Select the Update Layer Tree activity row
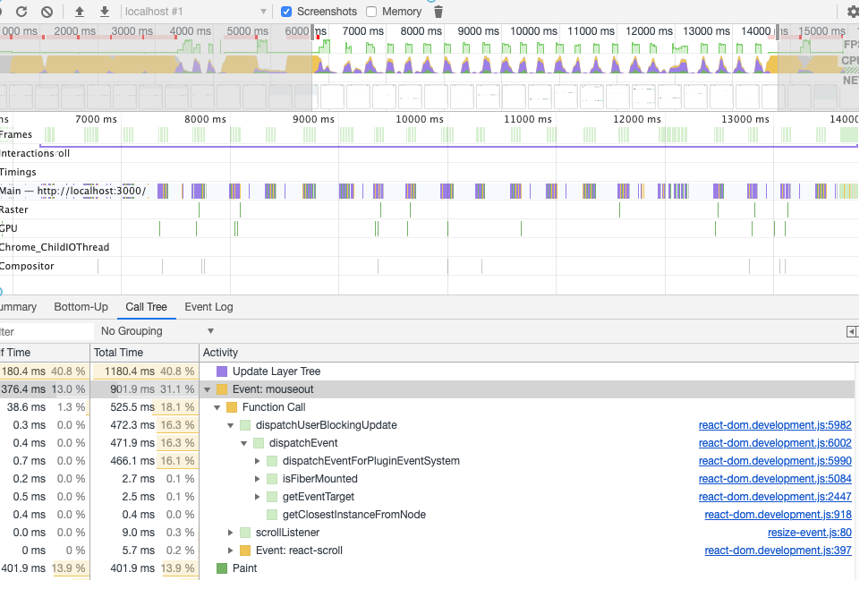 tap(430, 371)
